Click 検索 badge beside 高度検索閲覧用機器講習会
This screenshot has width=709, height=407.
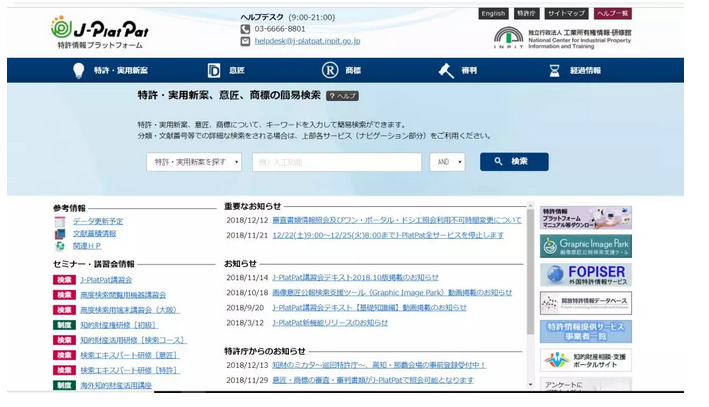click(64, 295)
